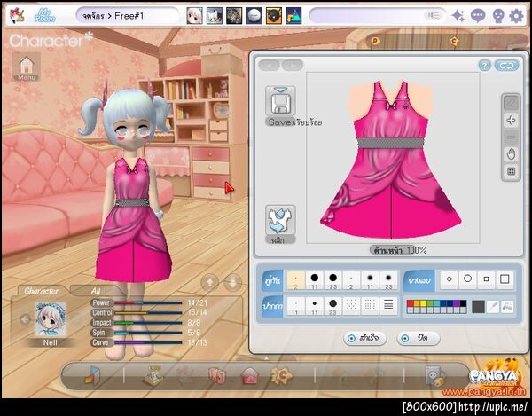The image size is (532, 416).
Task: Click the Save floppy disk icon
Action: coord(280,101)
